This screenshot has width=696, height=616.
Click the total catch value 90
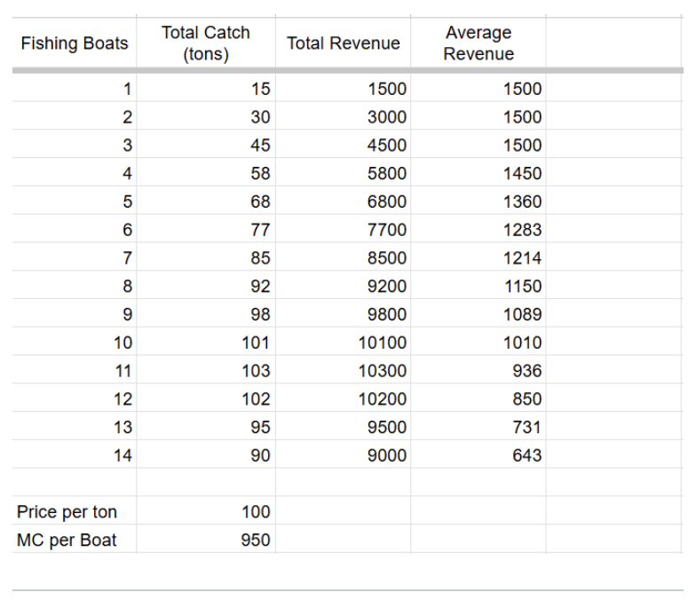click(x=206, y=454)
